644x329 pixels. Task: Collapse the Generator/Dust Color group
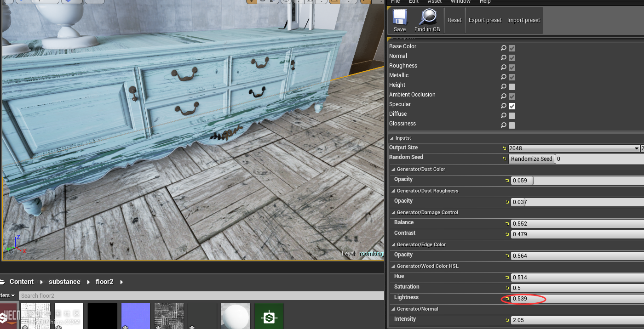394,170
